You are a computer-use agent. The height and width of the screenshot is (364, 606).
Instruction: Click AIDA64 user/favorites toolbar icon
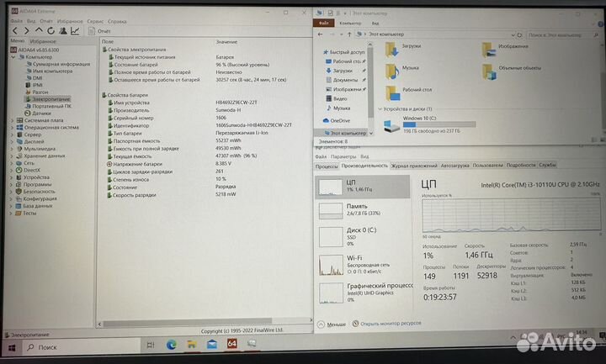[63, 30]
